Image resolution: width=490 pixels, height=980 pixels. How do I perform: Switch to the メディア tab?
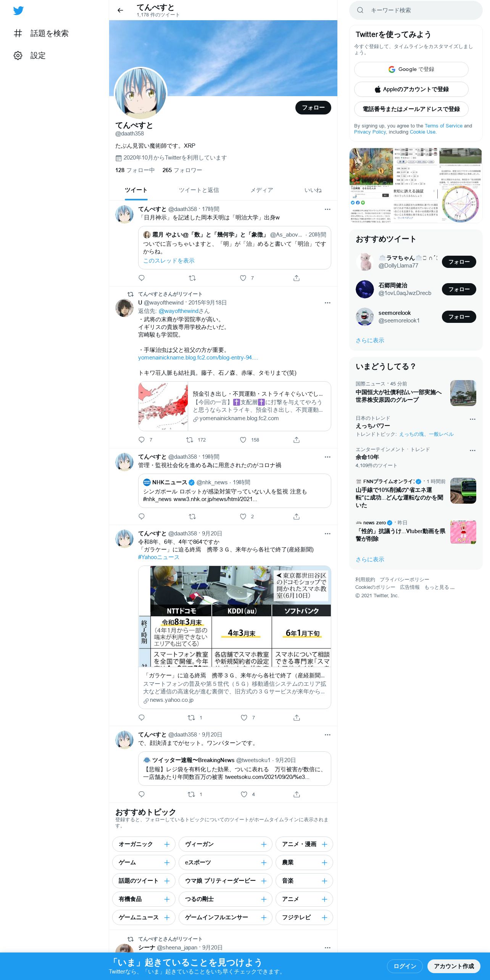(262, 190)
